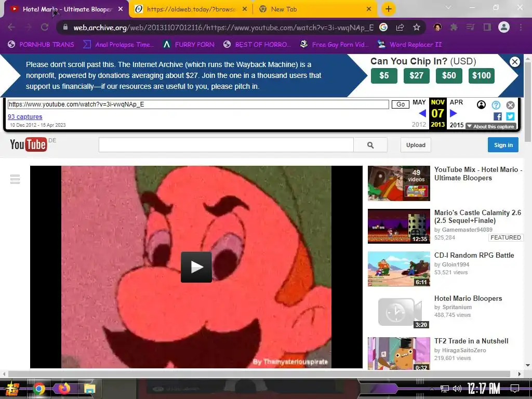This screenshot has width=532, height=399.
Task: Play the Hotel Mario video
Action: coord(196,267)
